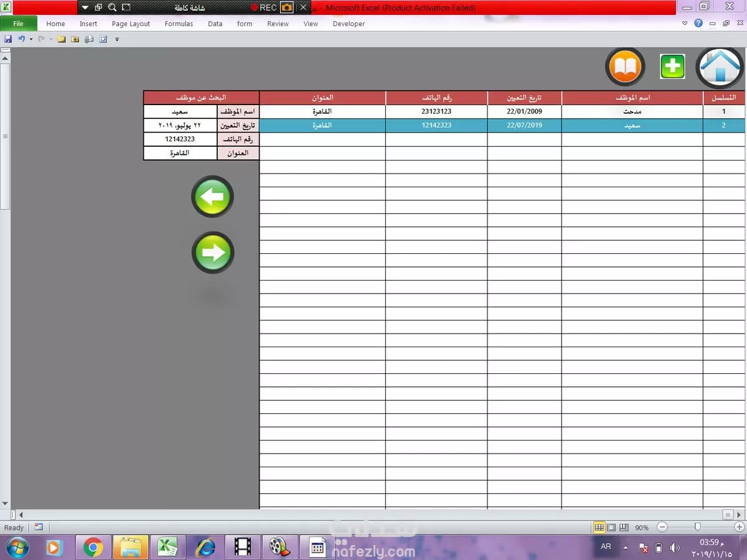This screenshot has width=747, height=560.
Task: Click the recorder camera snapshot icon
Action: pos(286,7)
